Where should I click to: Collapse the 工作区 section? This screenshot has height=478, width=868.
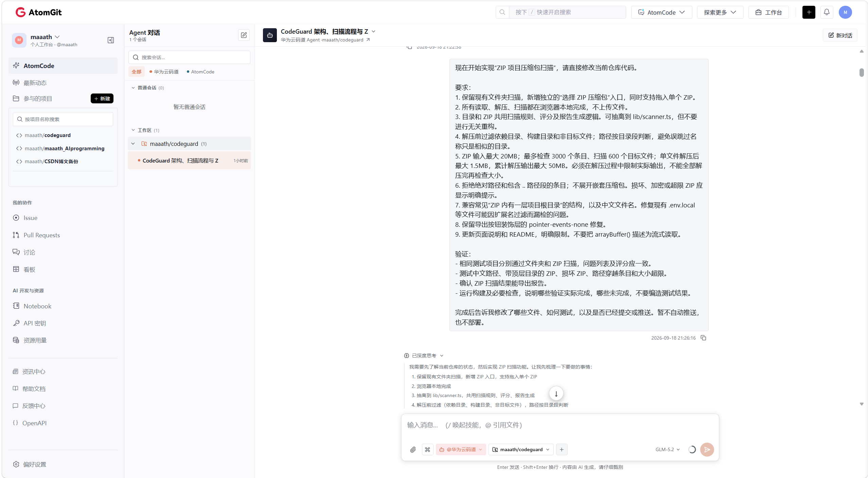133,130
